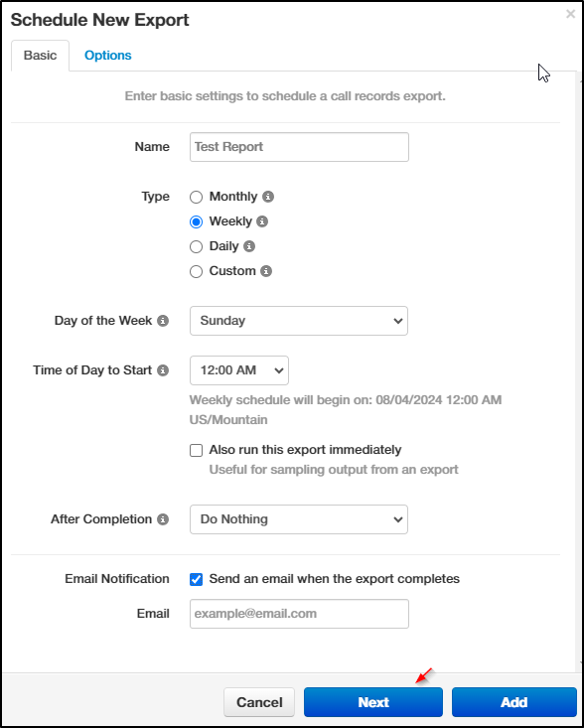Image resolution: width=584 pixels, height=728 pixels.
Task: Select the Basic tab
Action: 41,56
